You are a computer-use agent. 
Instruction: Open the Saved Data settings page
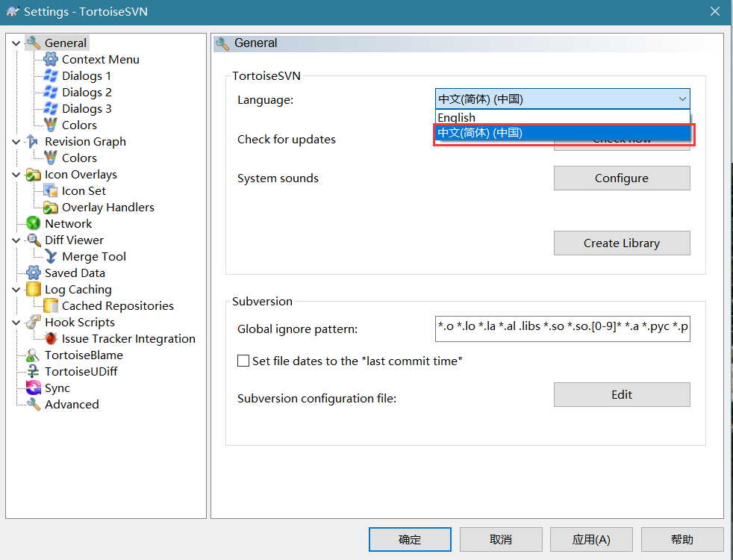75,273
